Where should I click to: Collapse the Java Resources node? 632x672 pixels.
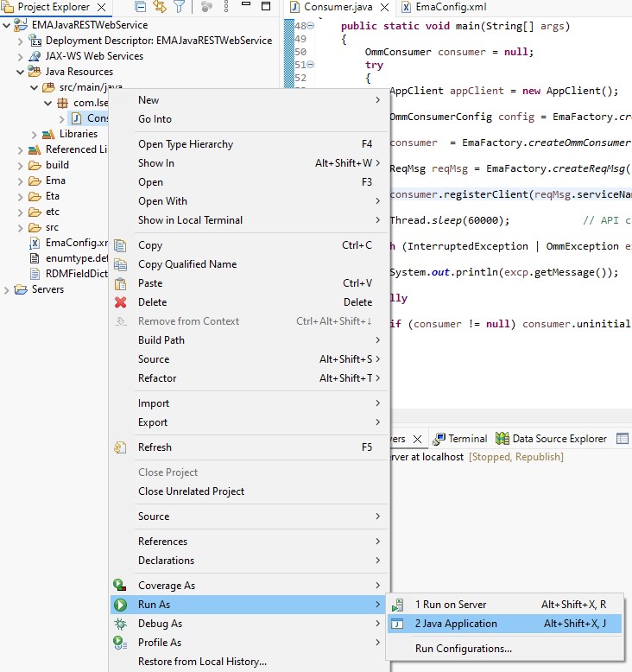point(20,72)
